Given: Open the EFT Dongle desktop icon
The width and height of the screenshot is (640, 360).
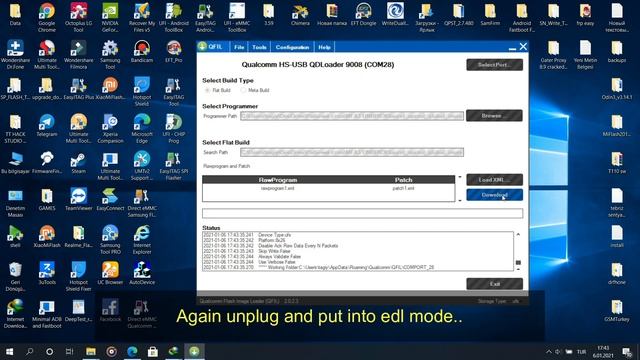Looking at the screenshot, I should tap(363, 14).
